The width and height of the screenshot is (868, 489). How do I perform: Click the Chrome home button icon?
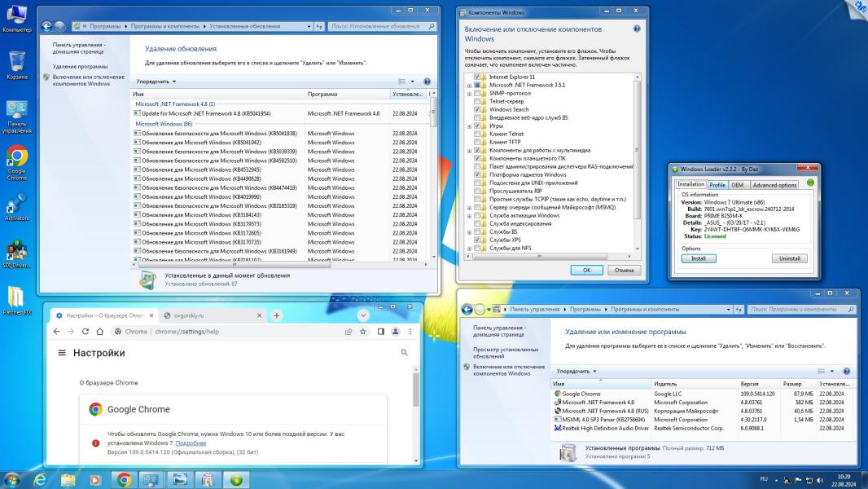[x=99, y=332]
